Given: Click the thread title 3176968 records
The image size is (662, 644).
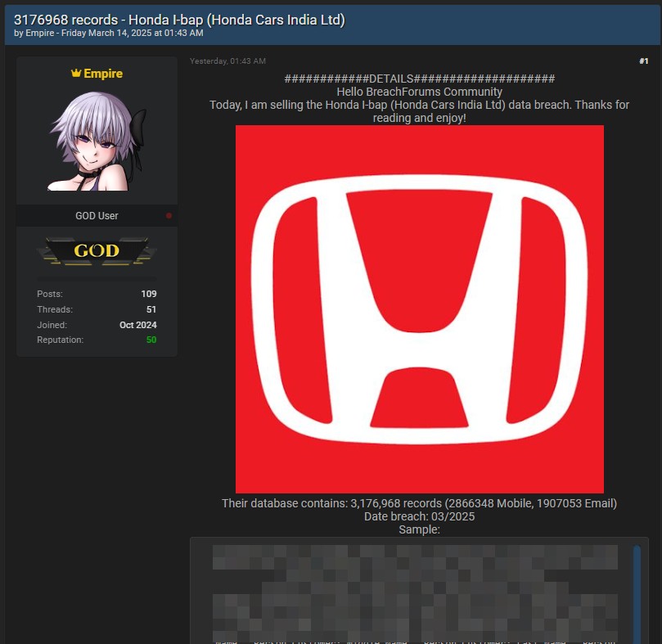Looking at the screenshot, I should point(179,20).
